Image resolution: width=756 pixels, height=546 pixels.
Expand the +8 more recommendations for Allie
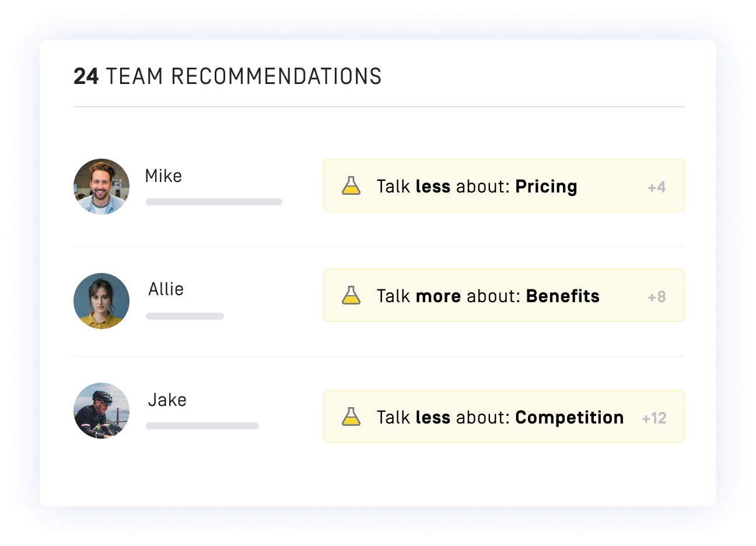point(656,297)
